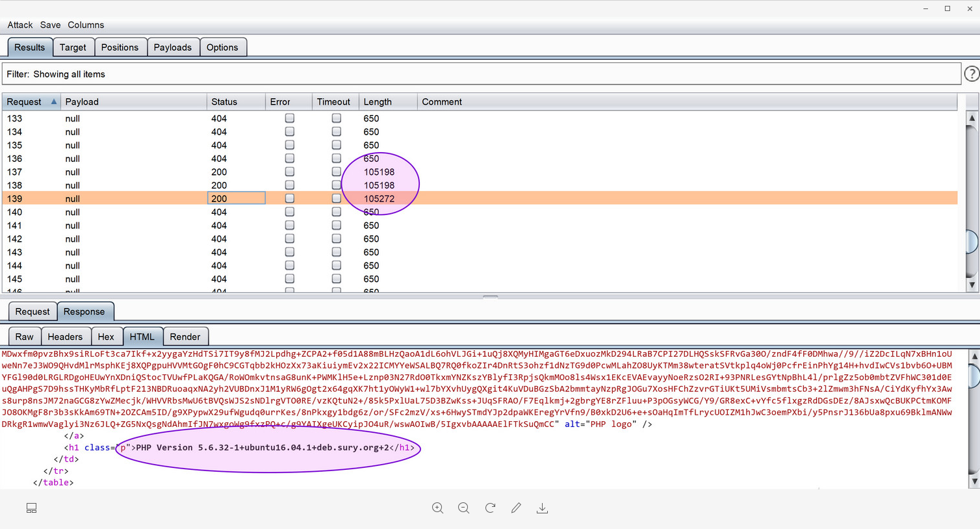Click the thumbnail layout icon at bottom left
This screenshot has height=529, width=980.
click(x=31, y=508)
